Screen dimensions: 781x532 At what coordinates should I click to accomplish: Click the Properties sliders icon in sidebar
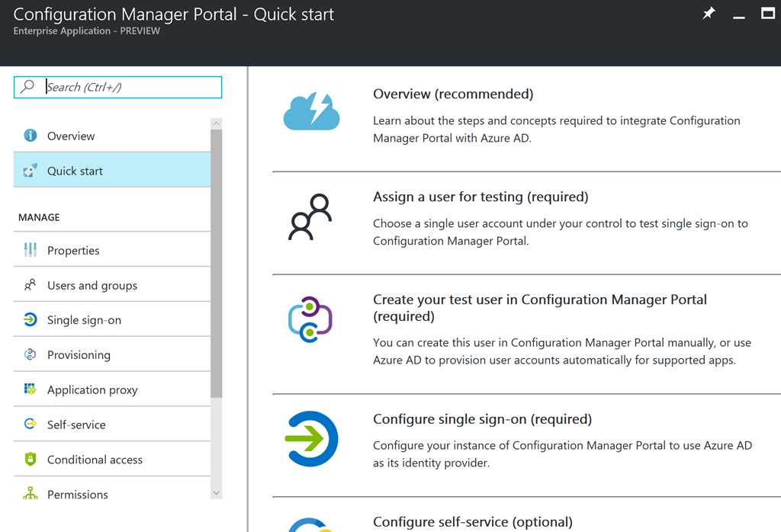(31, 250)
